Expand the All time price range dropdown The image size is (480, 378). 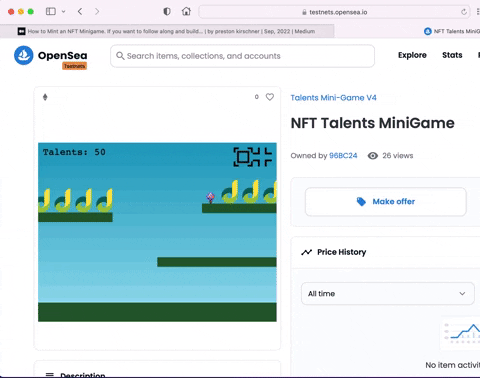coord(388,294)
